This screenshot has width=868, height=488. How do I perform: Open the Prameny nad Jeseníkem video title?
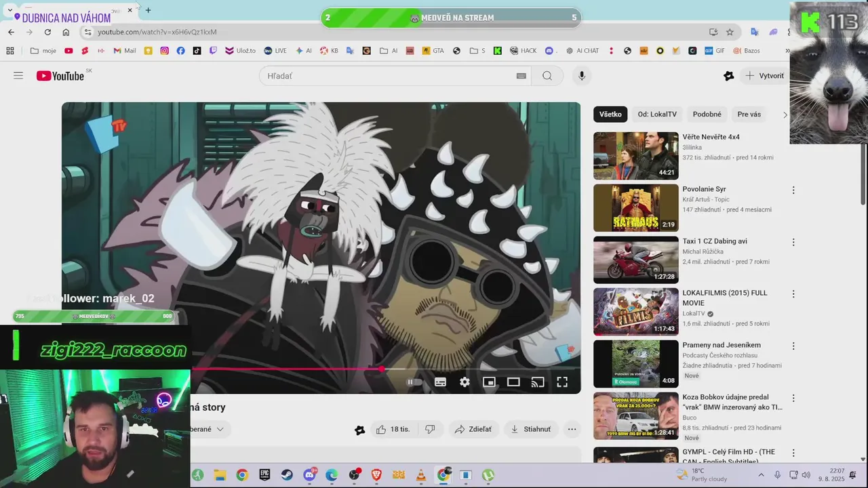click(x=722, y=345)
